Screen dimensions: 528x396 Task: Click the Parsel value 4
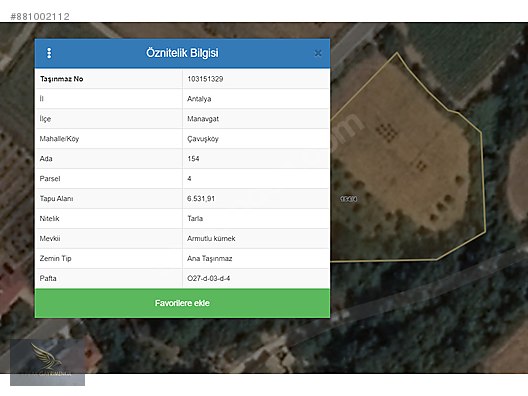[189, 178]
